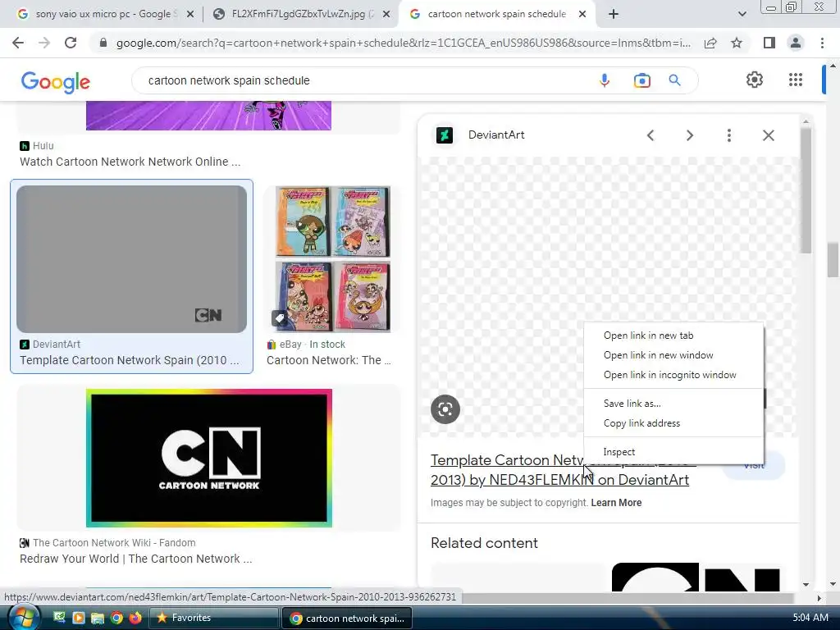
Task: Search by image with the camera icon
Action: pos(641,80)
